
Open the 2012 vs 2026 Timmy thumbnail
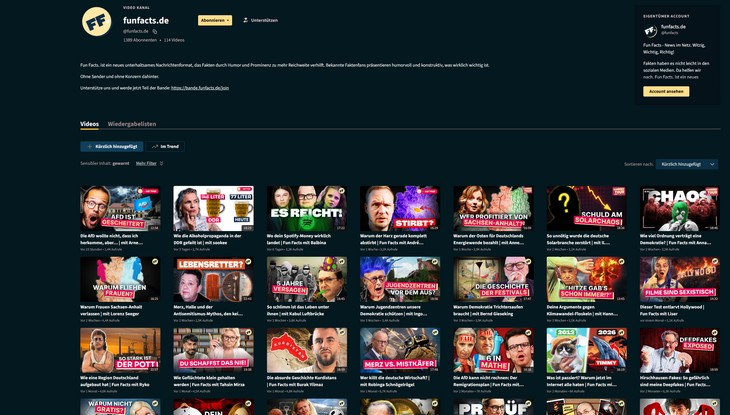click(587, 350)
